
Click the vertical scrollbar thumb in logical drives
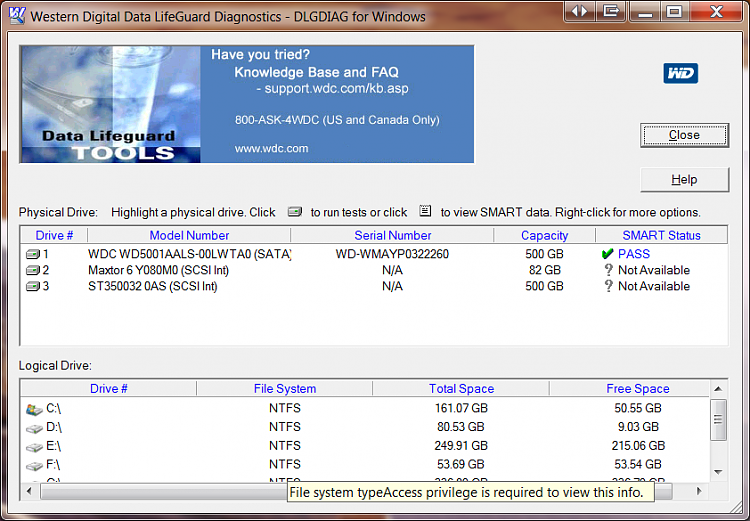point(718,420)
